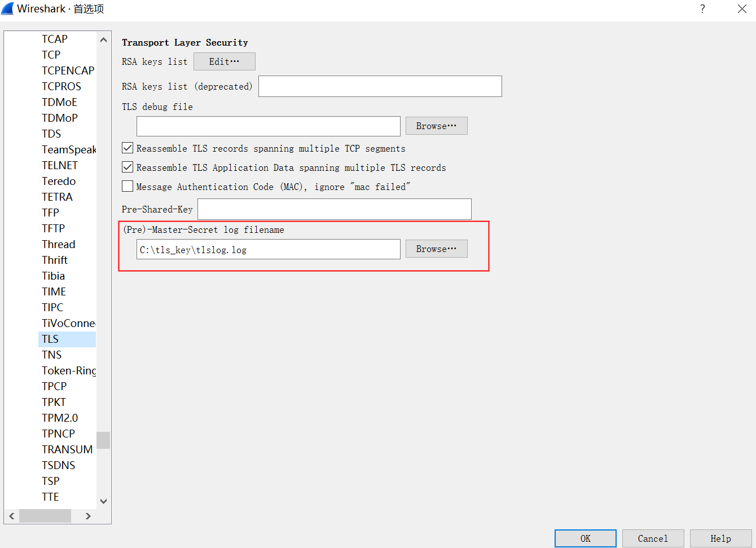Browse for Master-Secret log filename
Viewport: 756px width, 548px height.
[x=437, y=249]
